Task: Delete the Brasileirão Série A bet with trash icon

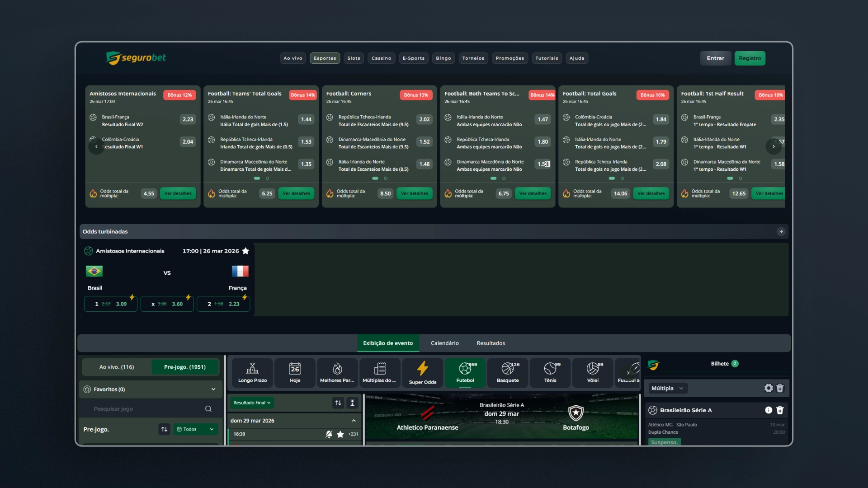Action: coord(780,410)
